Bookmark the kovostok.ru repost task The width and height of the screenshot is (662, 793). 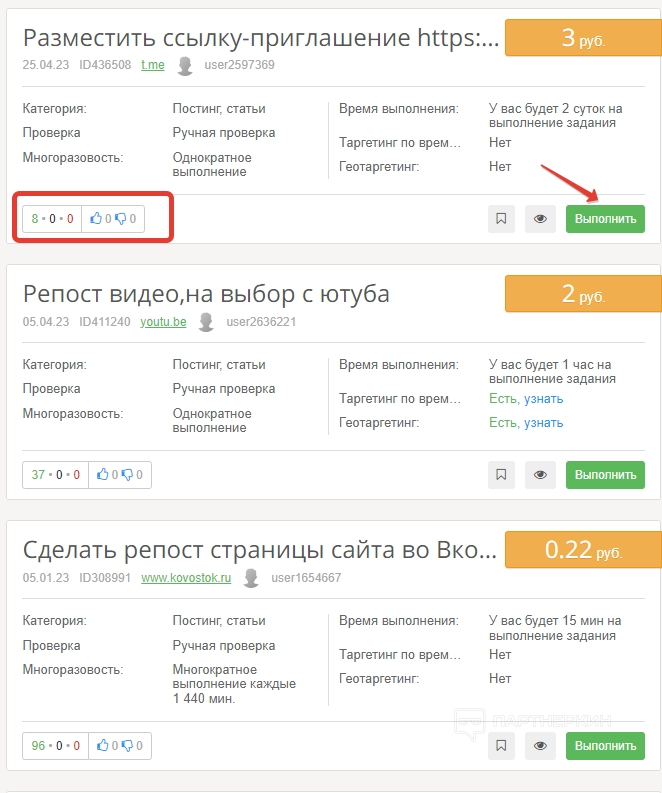501,745
